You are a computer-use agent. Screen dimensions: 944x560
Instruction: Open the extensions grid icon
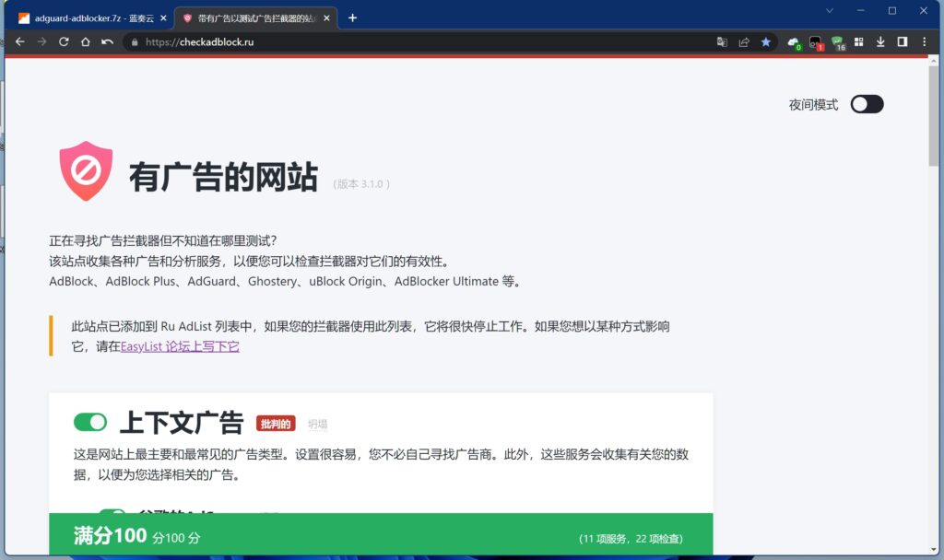(859, 42)
